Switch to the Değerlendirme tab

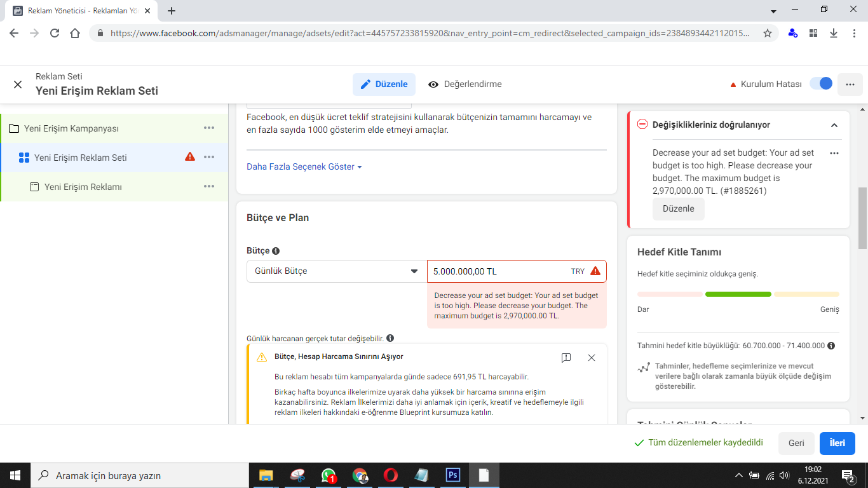pos(465,84)
